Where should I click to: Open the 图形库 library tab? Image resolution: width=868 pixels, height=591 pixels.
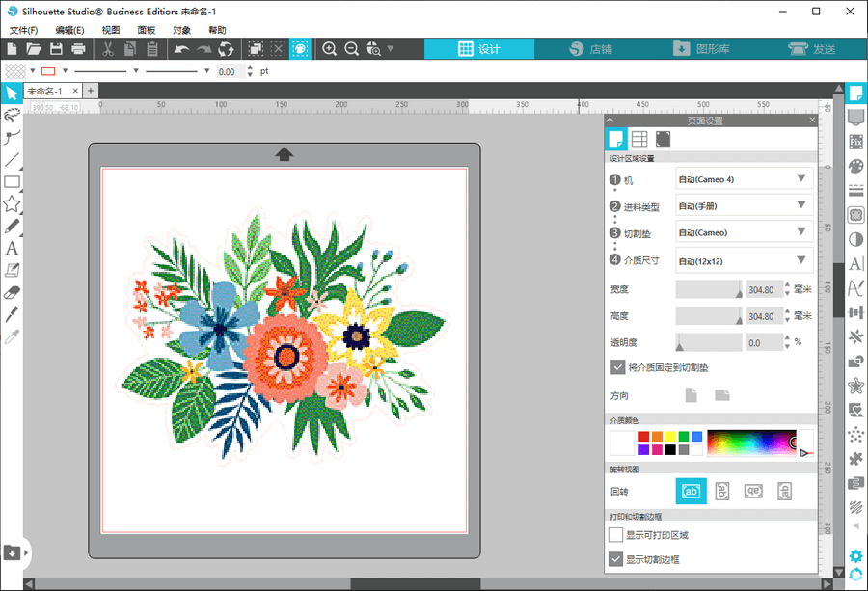(x=701, y=49)
